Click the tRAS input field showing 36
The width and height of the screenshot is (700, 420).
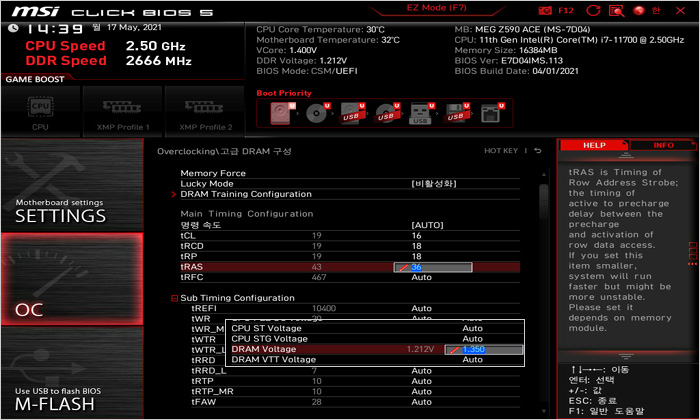click(x=433, y=267)
